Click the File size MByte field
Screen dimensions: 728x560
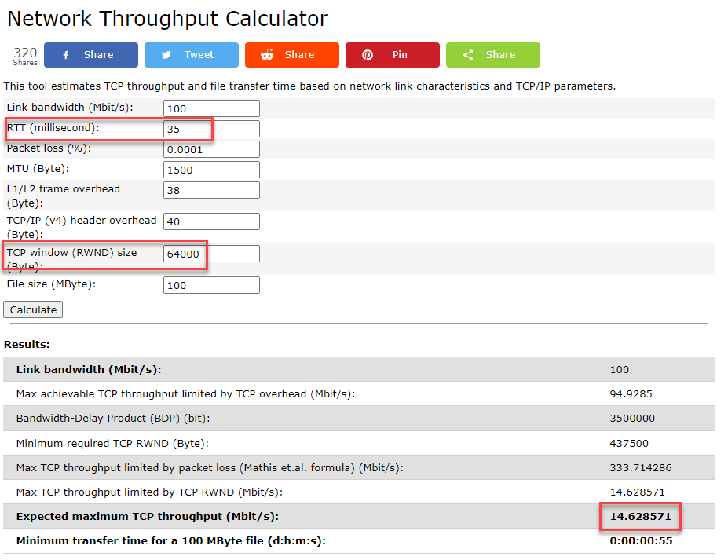pyautogui.click(x=211, y=285)
